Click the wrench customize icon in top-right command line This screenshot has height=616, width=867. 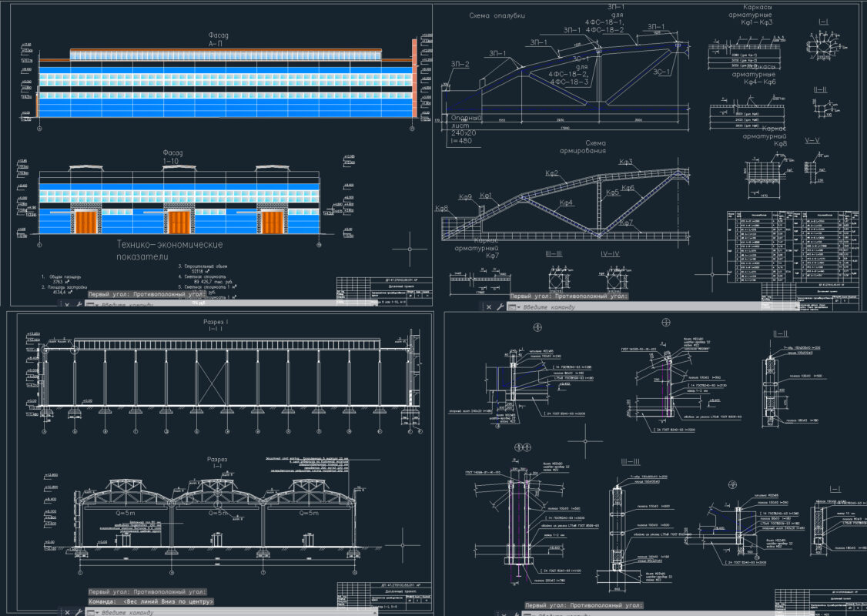pyautogui.click(x=500, y=306)
